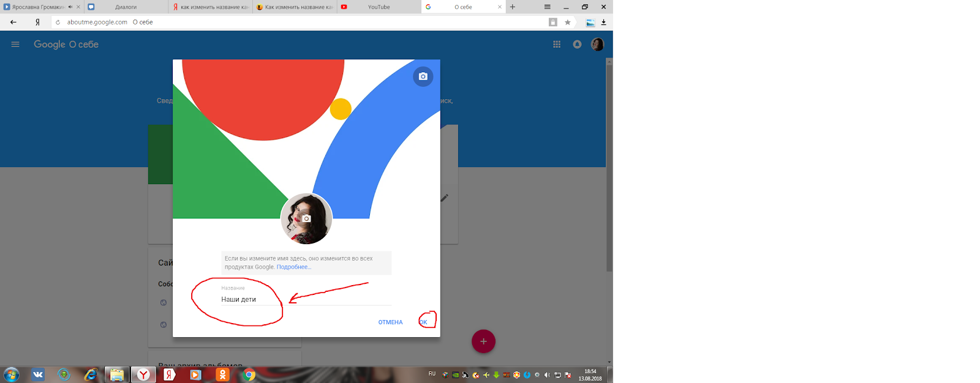Click the padlock protect icon in address bar

pos(553,22)
